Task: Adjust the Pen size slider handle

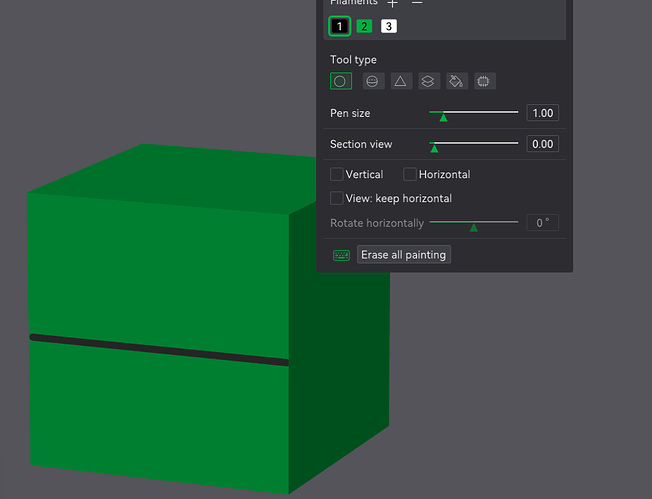Action: click(443, 117)
